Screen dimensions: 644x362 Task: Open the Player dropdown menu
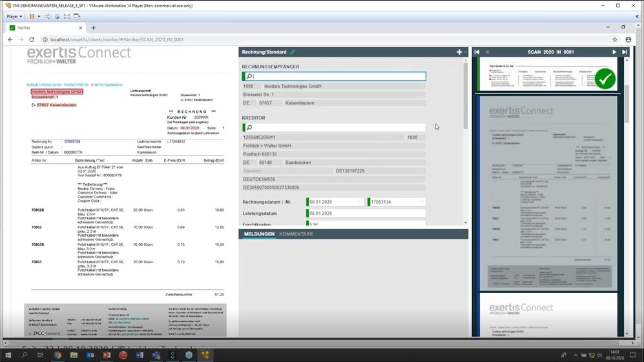(x=14, y=16)
